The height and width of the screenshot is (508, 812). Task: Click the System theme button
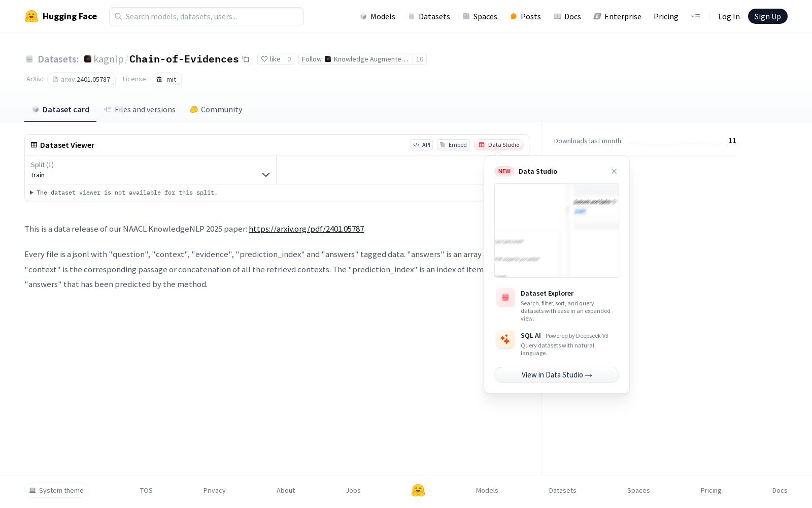pos(57,490)
